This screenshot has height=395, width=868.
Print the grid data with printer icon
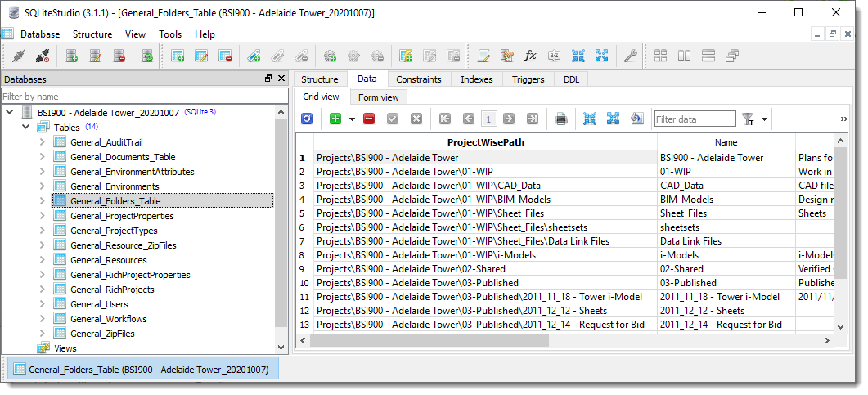561,119
